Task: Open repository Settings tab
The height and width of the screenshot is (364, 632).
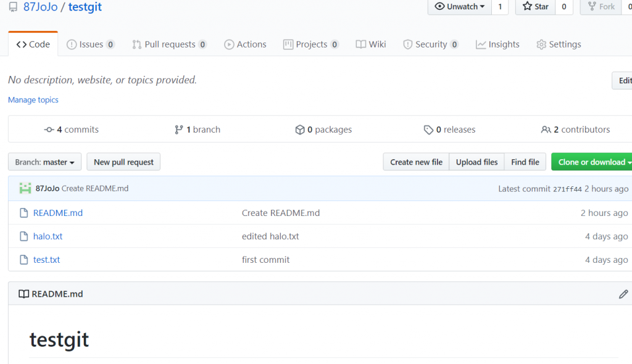Action: pyautogui.click(x=559, y=44)
